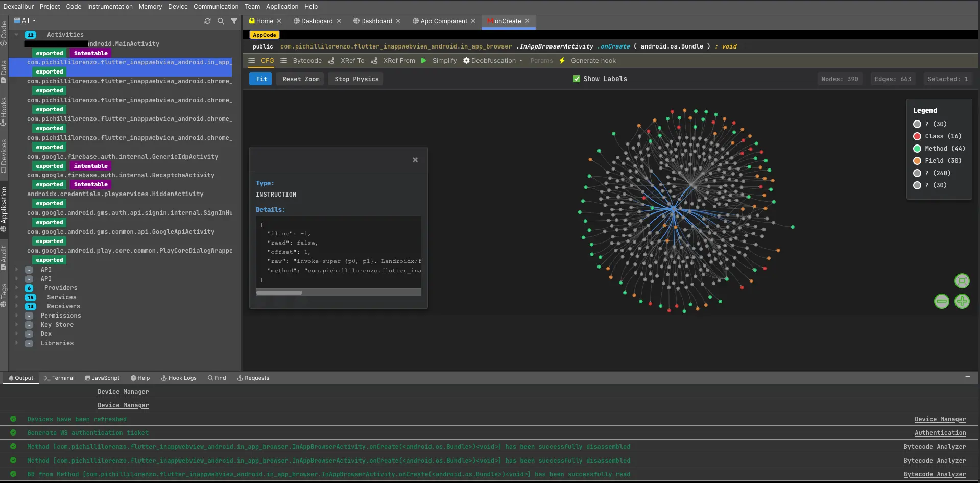This screenshot has width=980, height=483.
Task: Select the GoogleApiActivity tree entry
Action: click(x=121, y=232)
